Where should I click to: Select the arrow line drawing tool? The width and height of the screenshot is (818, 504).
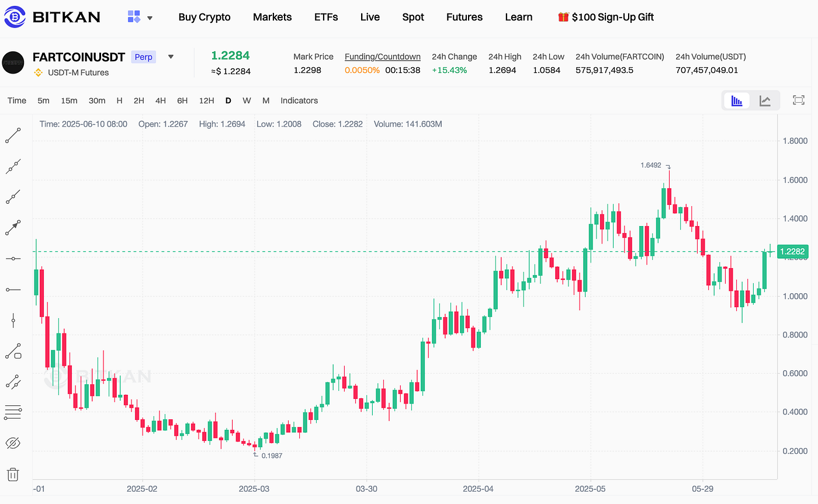click(13, 228)
